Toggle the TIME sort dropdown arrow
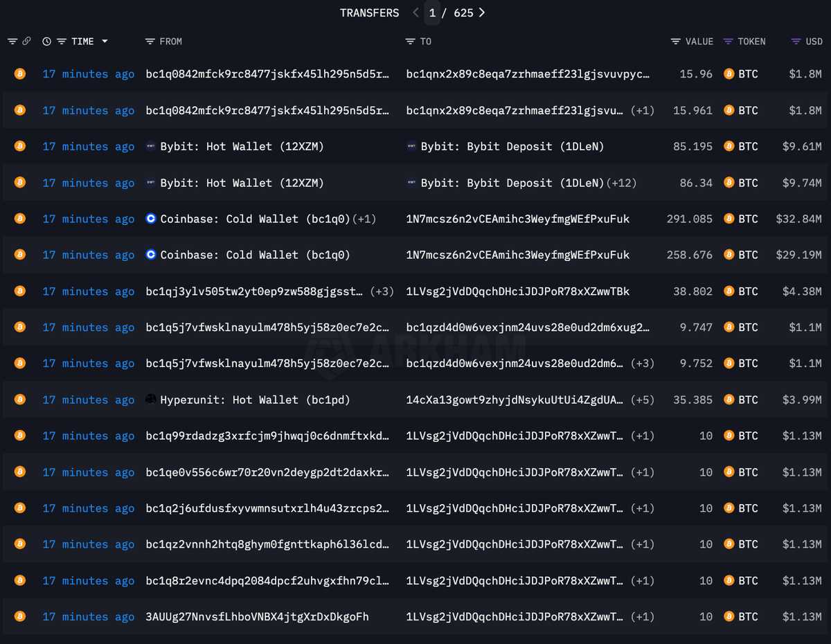Image resolution: width=831 pixels, height=644 pixels. tap(105, 42)
